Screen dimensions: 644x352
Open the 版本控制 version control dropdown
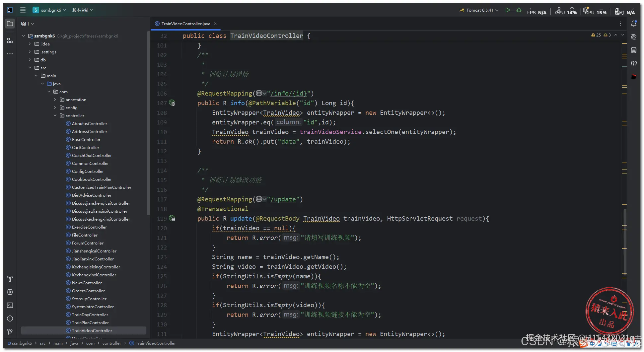(83, 10)
